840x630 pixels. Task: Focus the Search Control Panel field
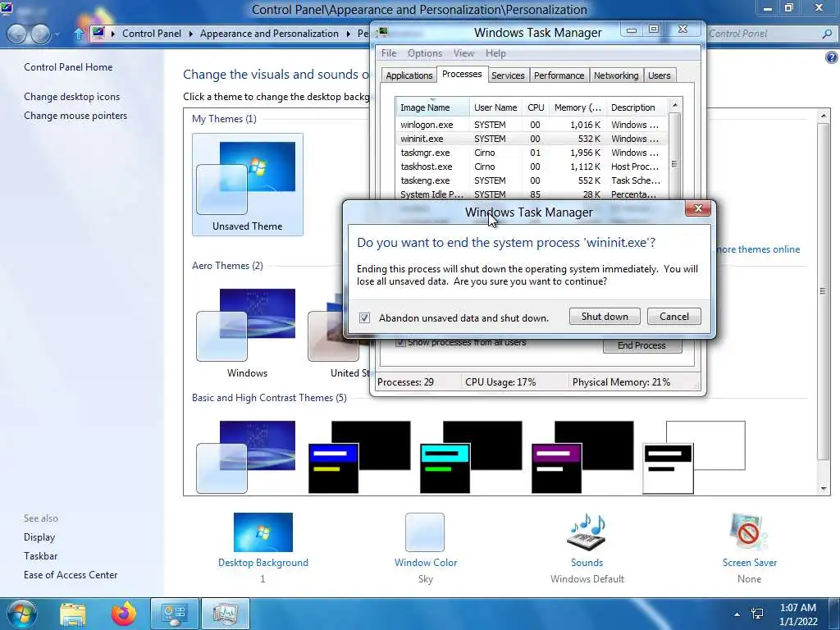point(764,33)
